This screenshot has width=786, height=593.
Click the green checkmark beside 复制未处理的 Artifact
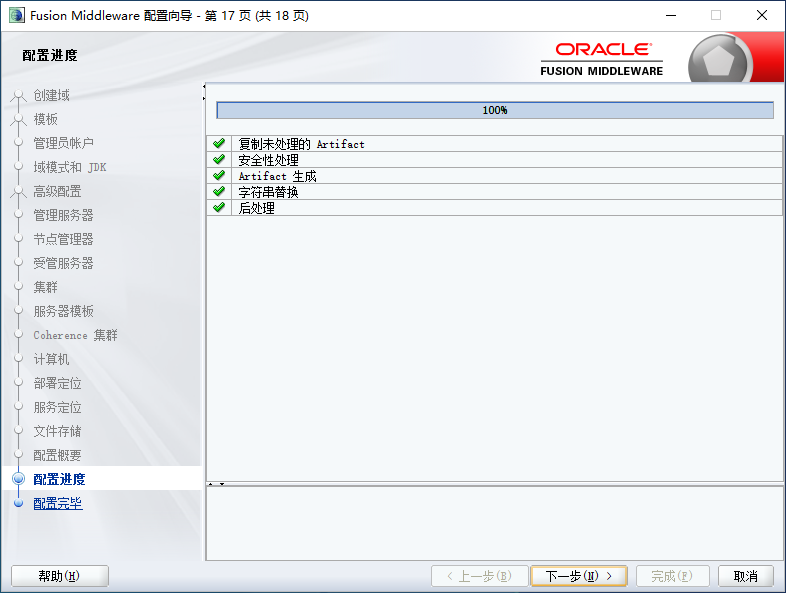click(x=219, y=144)
